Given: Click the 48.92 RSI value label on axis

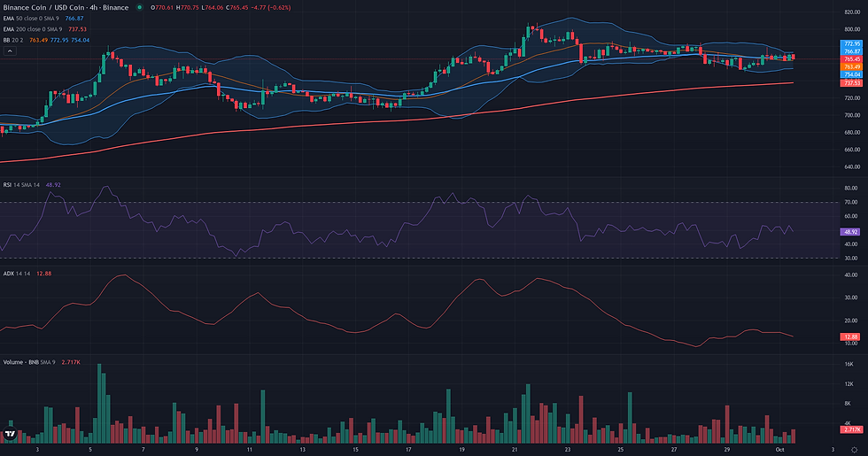Looking at the screenshot, I should (851, 232).
